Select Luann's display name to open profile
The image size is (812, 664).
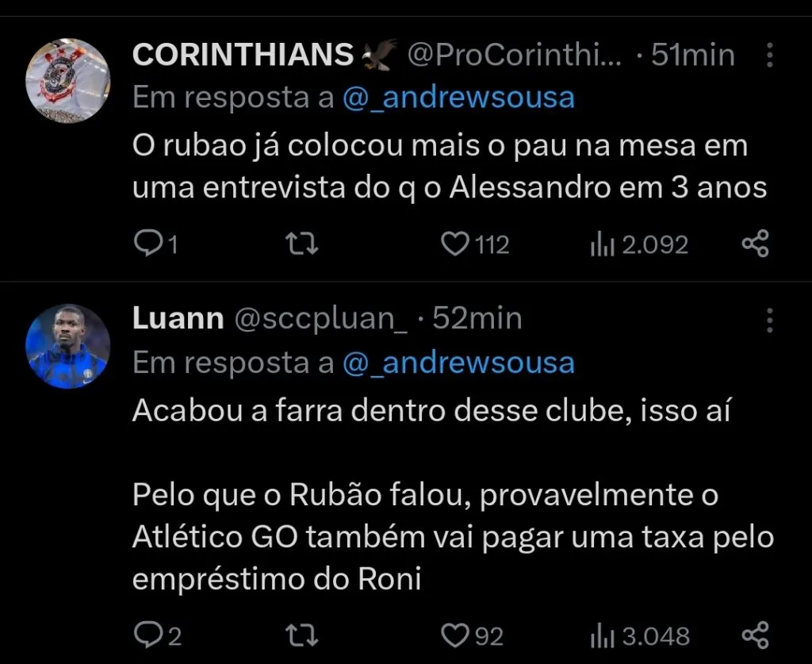(x=176, y=318)
